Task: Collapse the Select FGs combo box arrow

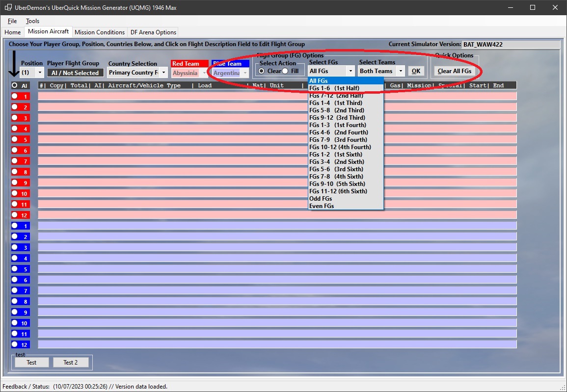Action: click(x=351, y=71)
